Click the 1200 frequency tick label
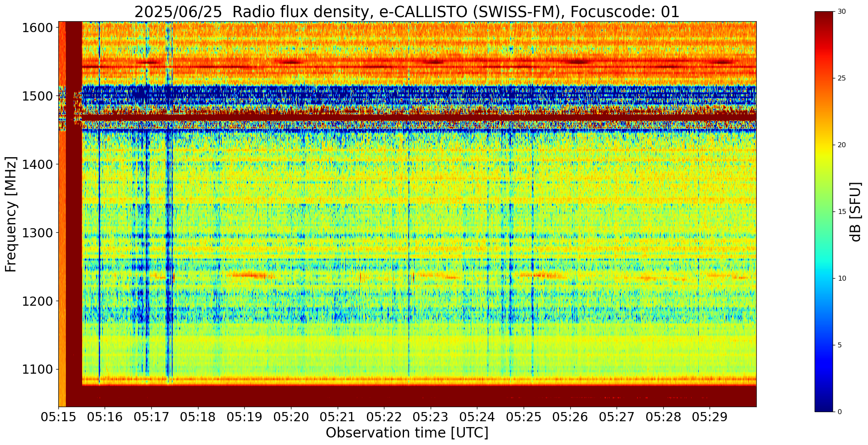 [38, 301]
